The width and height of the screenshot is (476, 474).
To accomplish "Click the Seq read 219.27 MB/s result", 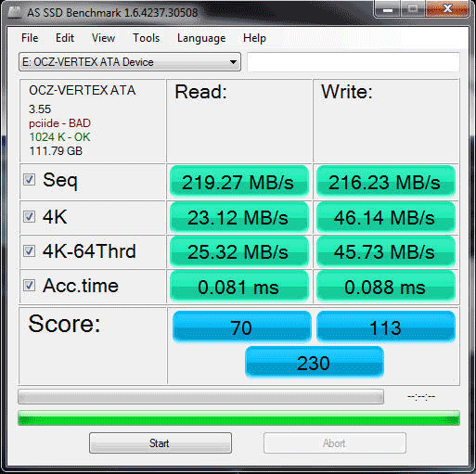I will pyautogui.click(x=239, y=182).
